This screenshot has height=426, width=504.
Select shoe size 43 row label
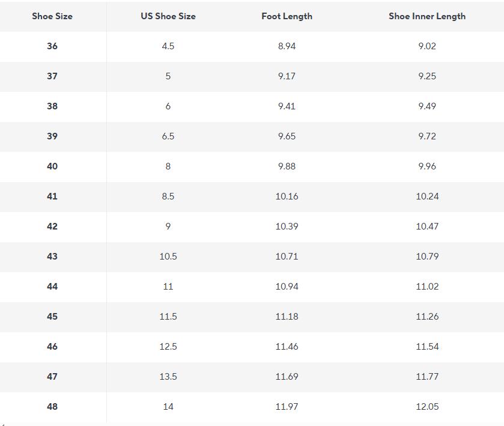coord(52,257)
